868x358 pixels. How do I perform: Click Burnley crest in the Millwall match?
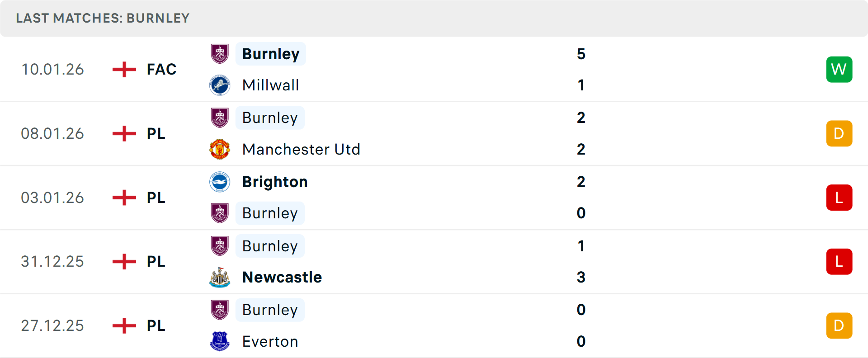pyautogui.click(x=220, y=54)
